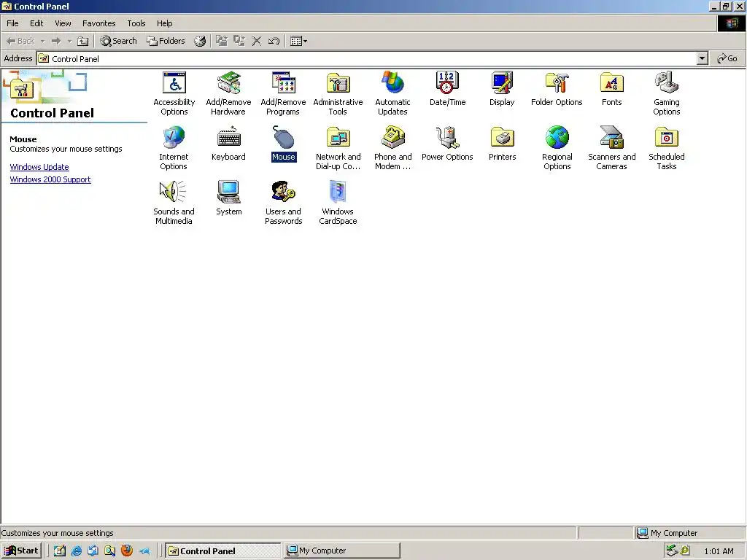Screen dimensions: 747x560
Task: Open the Favorites menu
Action: pos(99,23)
